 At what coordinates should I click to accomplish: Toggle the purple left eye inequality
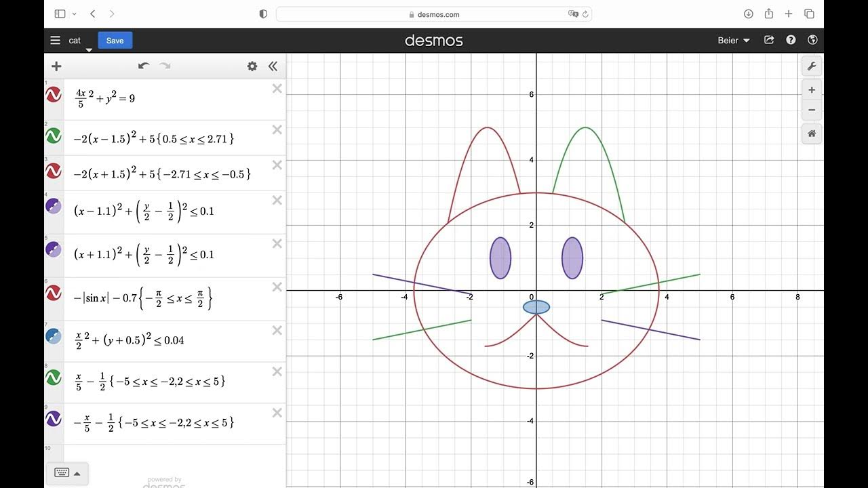click(54, 249)
